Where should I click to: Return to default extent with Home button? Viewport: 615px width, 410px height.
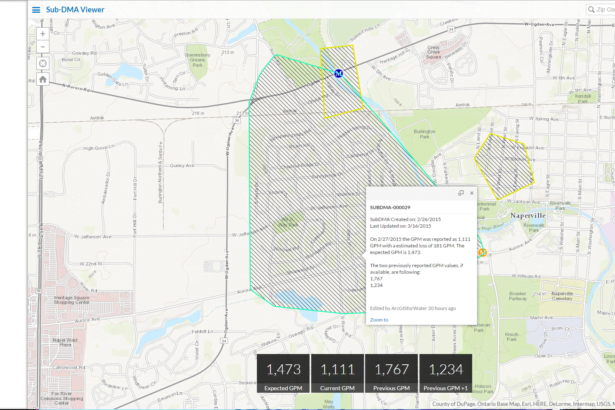(x=42, y=79)
